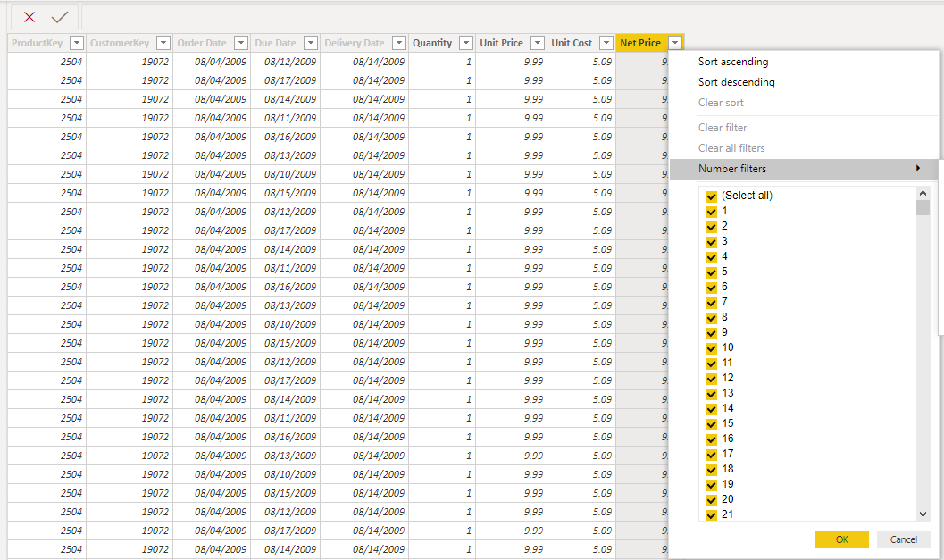This screenshot has width=944, height=560.
Task: Confirm filter selection with OK
Action: [x=841, y=539]
